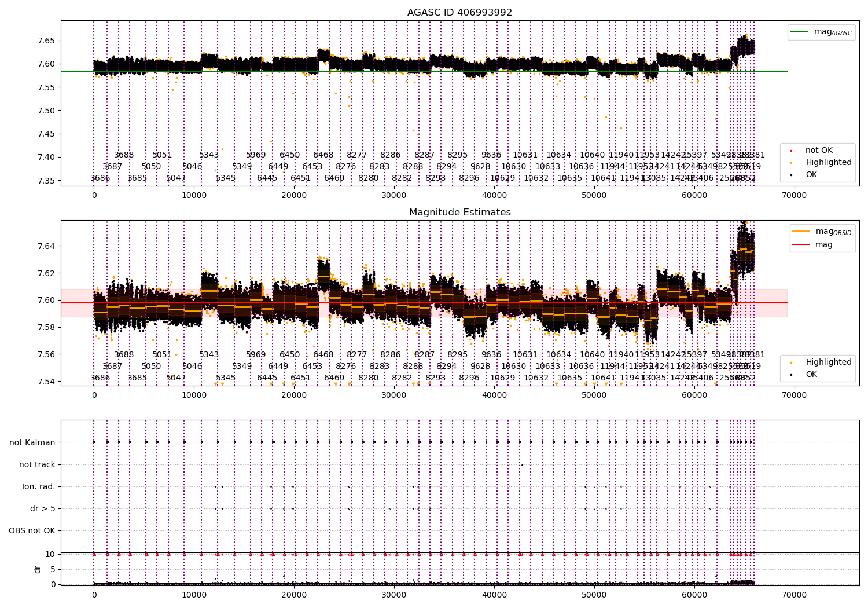Click x-tick 30000 on the Magnitude Estimates plot
The height and width of the screenshot is (608, 868).
click(x=394, y=395)
